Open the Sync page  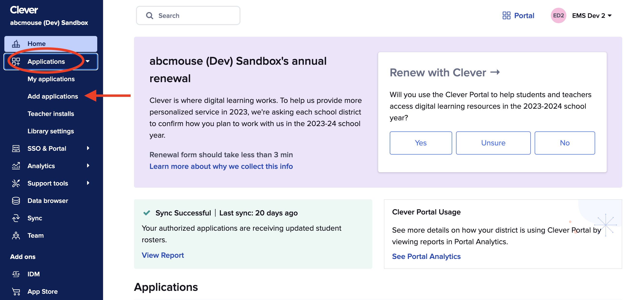tap(35, 218)
